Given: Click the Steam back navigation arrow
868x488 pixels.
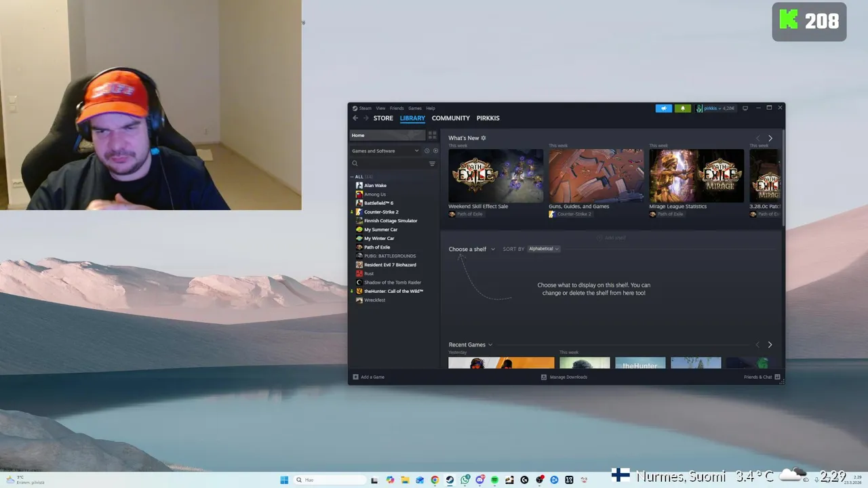Looking at the screenshot, I should pyautogui.click(x=355, y=118).
